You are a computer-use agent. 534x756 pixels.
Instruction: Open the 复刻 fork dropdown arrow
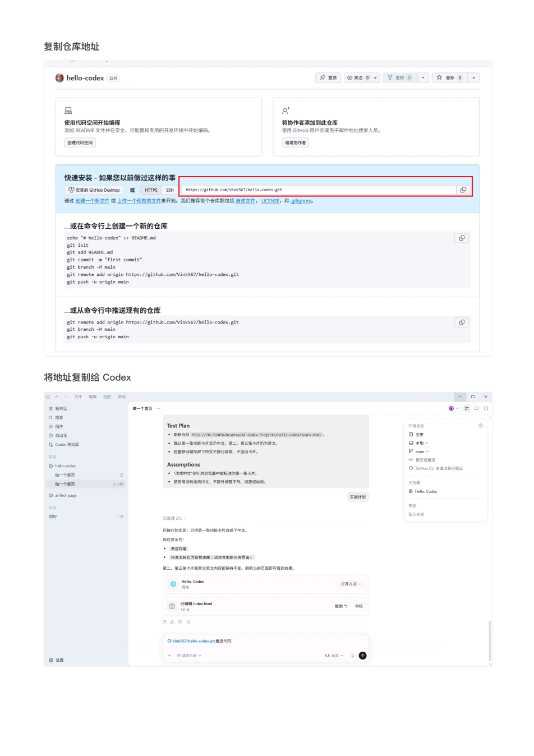tap(423, 77)
